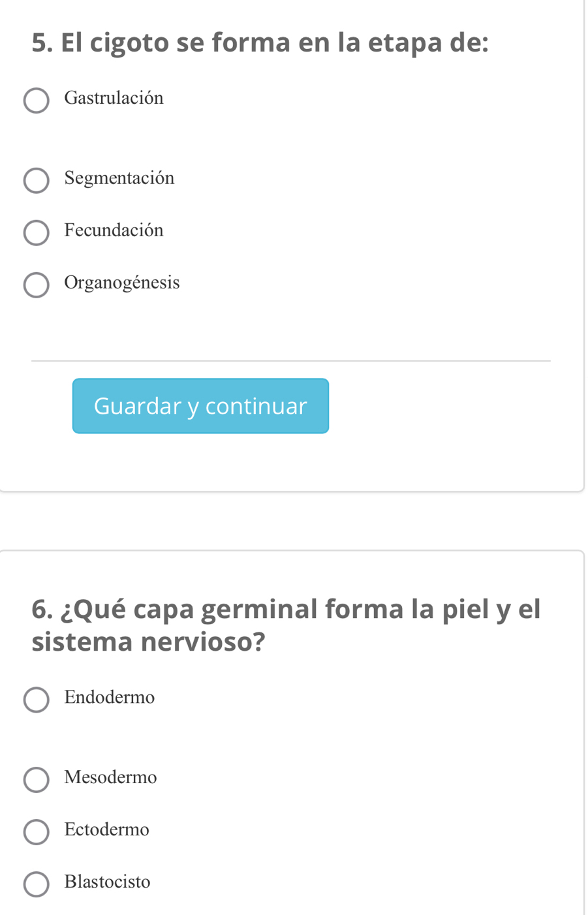Click the Ectodermo answer label text
The image size is (588, 915).
[x=107, y=830]
